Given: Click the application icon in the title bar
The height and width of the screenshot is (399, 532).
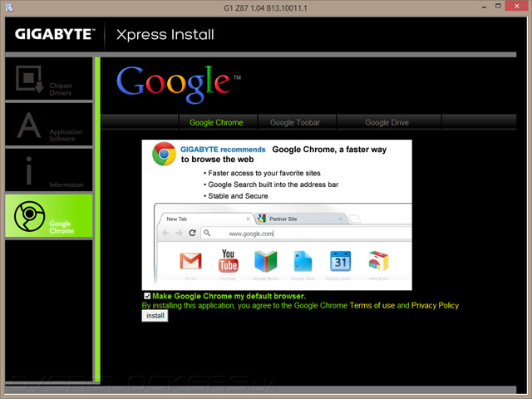Looking at the screenshot, I should pos(9,7).
